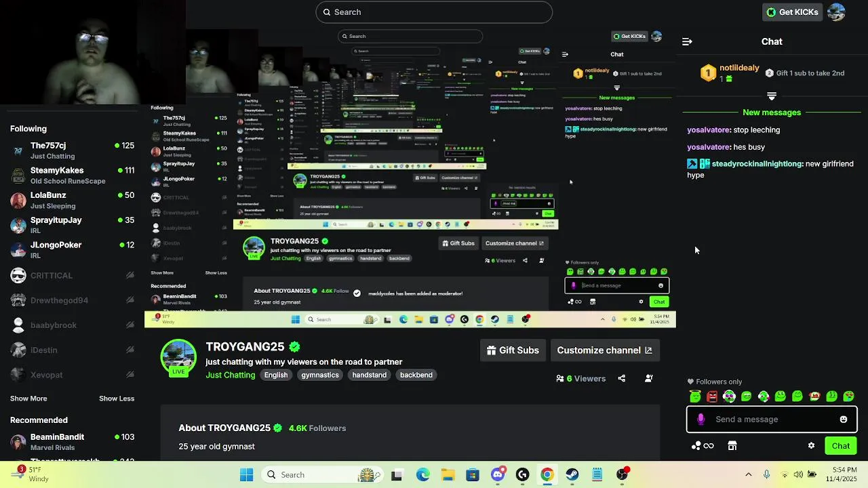Open Steam from taskbar

coord(572,475)
